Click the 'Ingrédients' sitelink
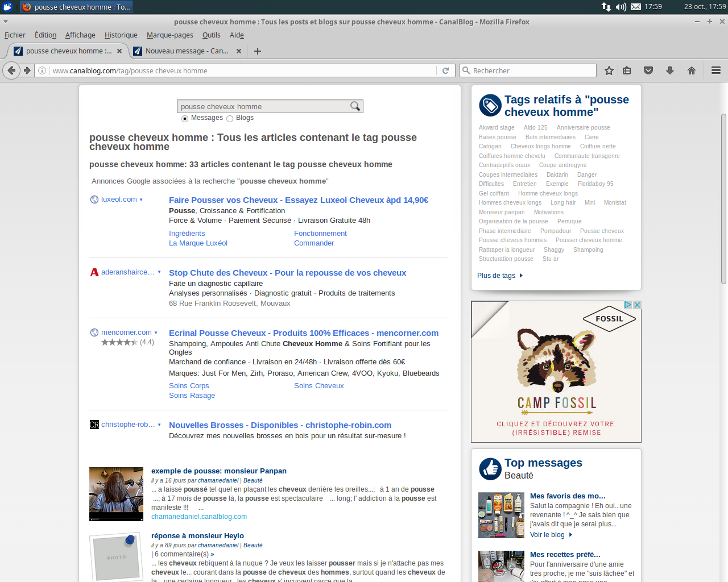The width and height of the screenshot is (728, 582). [187, 234]
